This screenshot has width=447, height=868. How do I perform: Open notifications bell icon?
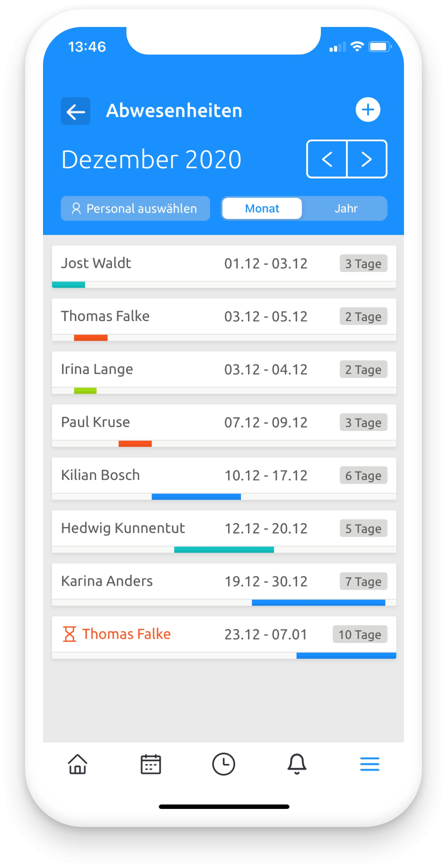point(297,764)
